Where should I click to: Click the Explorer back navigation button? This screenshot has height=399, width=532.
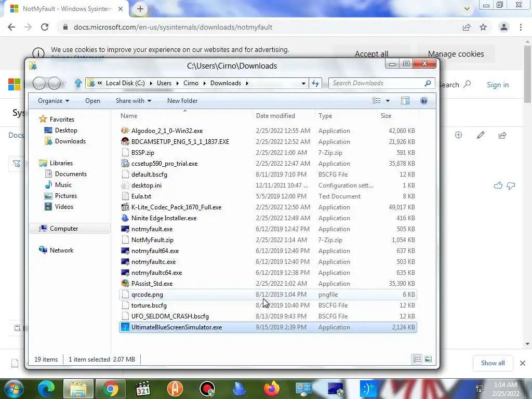click(x=39, y=83)
